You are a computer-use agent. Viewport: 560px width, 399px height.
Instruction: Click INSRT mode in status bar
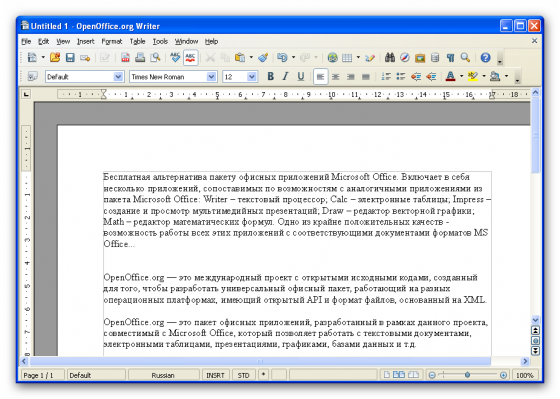point(215,375)
